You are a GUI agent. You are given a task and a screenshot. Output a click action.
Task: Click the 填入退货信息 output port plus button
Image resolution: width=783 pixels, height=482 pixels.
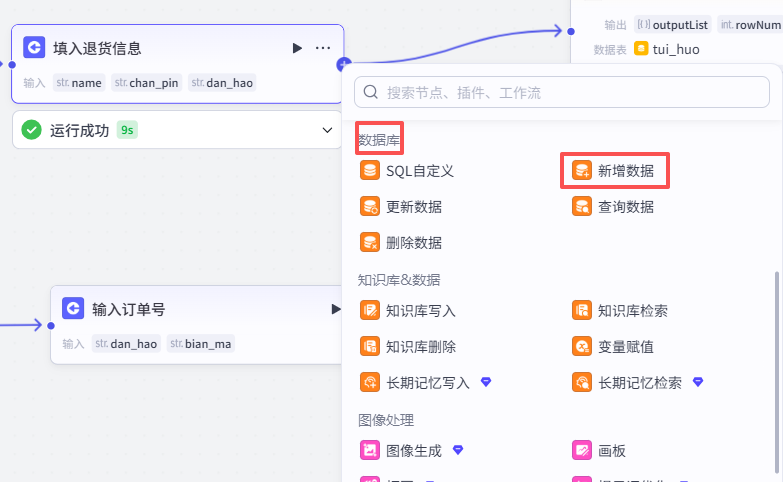tap(344, 64)
